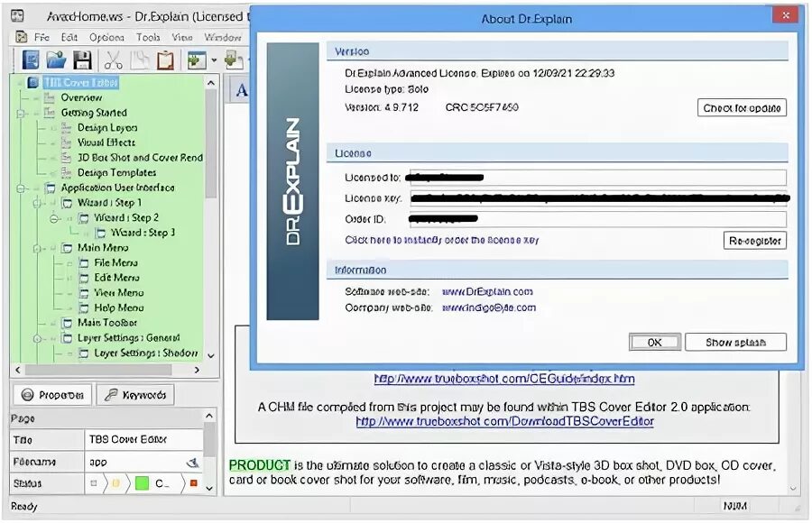Screen dimensions: 812x523
Task: Collapse the Wizard : Step 2 node
Action: [54, 218]
